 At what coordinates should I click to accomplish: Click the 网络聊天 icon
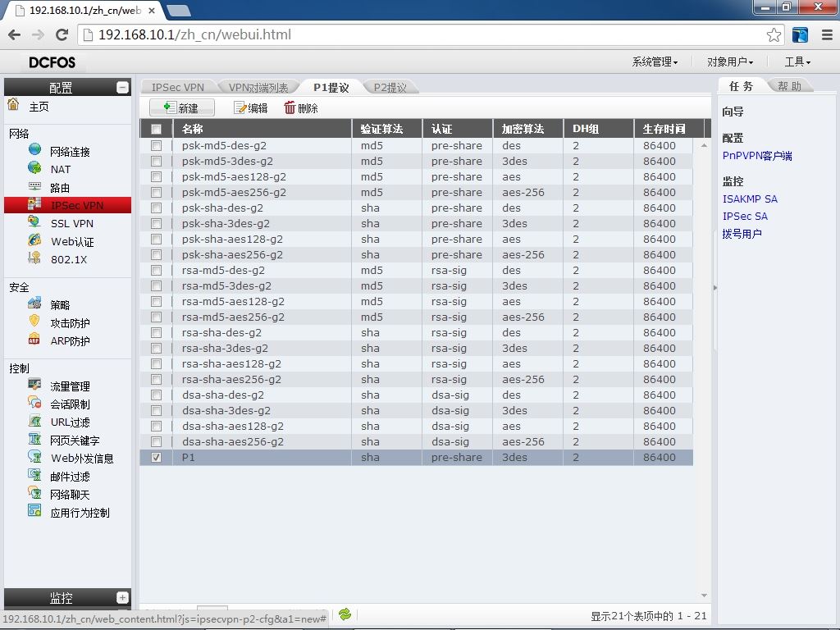(34, 493)
